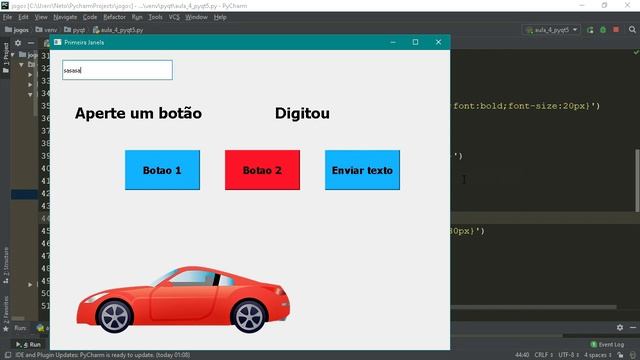640x360 pixels.
Task: Minimize the Primeira Janela window
Action: click(393, 42)
